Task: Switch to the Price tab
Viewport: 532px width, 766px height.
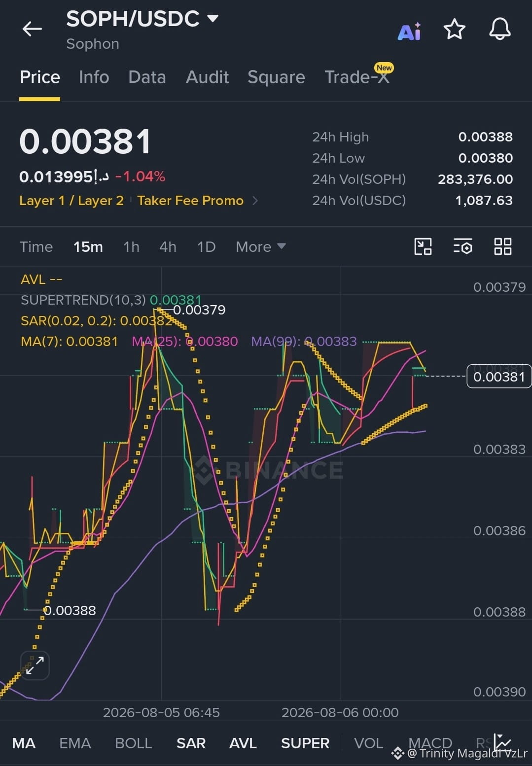Action: [40, 77]
